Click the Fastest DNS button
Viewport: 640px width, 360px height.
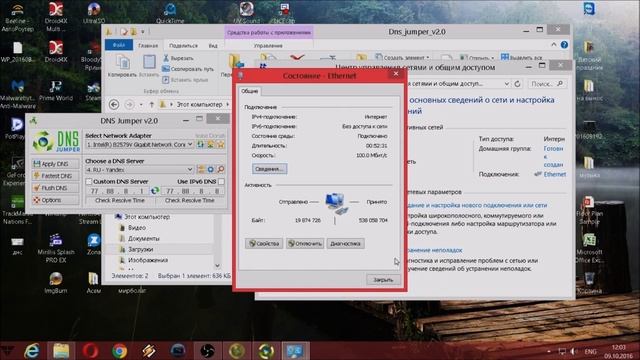coord(55,176)
